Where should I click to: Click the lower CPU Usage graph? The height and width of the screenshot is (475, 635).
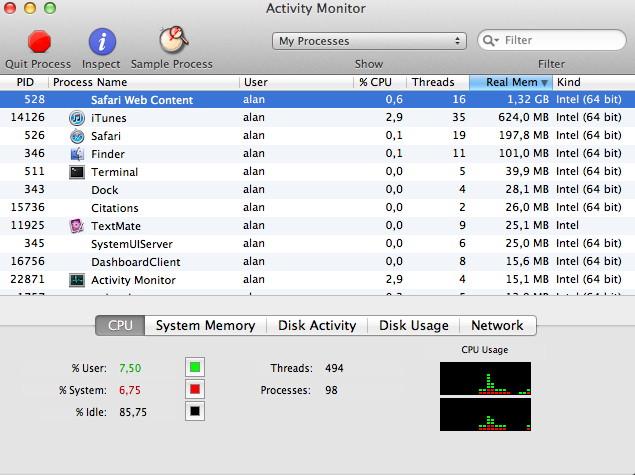coord(485,415)
